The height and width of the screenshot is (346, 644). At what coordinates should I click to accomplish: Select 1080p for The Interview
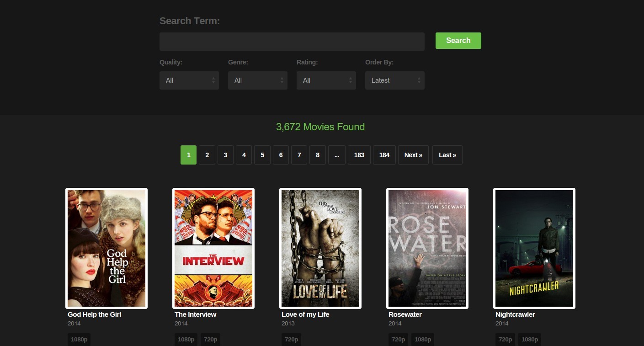click(x=186, y=339)
